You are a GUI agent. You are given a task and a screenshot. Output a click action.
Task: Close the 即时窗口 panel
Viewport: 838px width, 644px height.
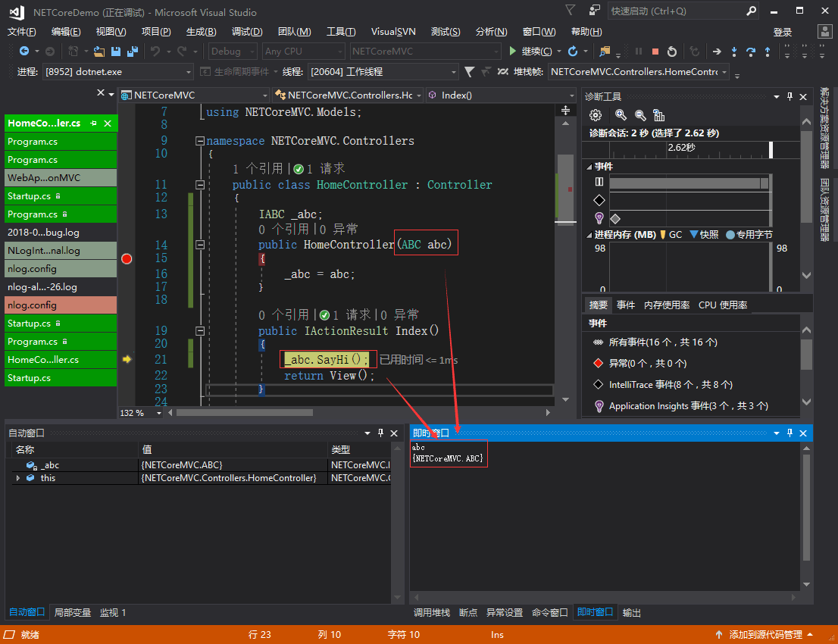803,433
